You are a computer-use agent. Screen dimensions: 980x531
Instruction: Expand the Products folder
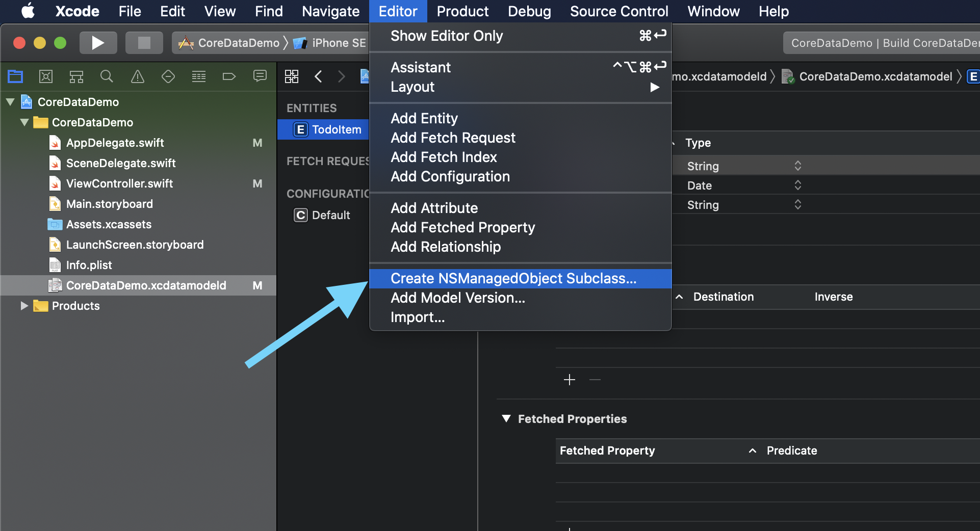point(23,306)
